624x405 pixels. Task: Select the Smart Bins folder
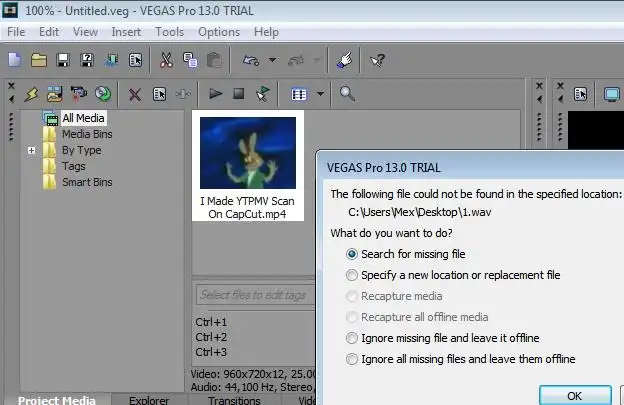[87, 182]
